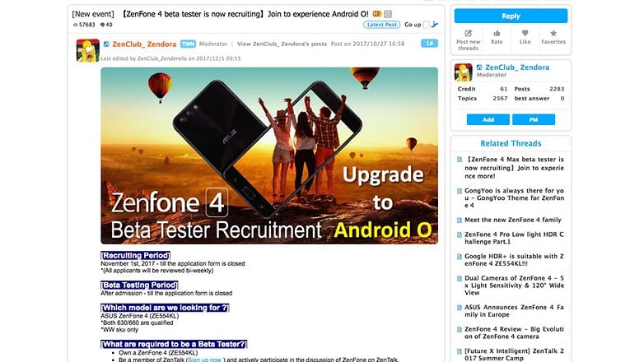The image size is (644, 362).
Task: Add thread to Favorites via star icon
Action: point(553,33)
